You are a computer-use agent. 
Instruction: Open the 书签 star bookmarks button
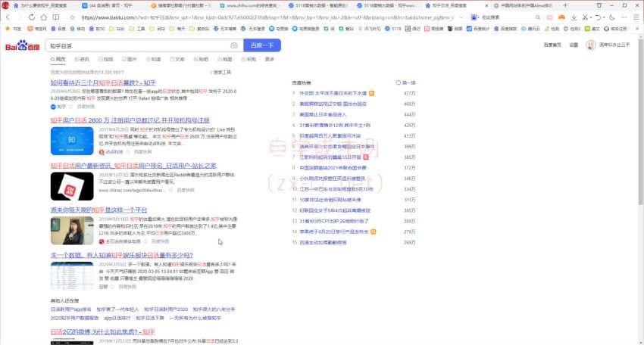click(x=13, y=29)
